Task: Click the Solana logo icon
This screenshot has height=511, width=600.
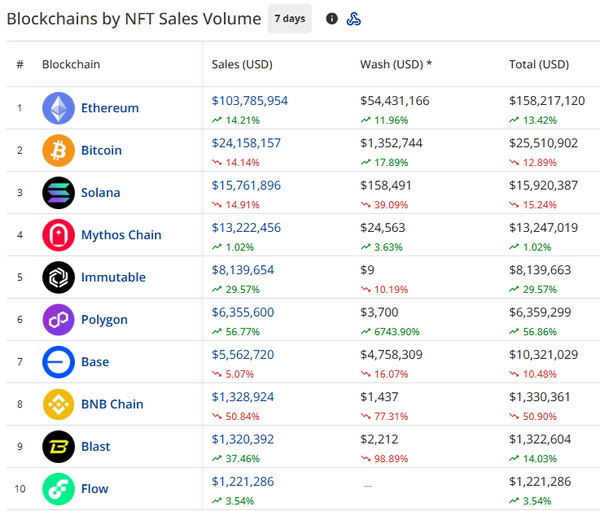Action: pyautogui.click(x=58, y=192)
